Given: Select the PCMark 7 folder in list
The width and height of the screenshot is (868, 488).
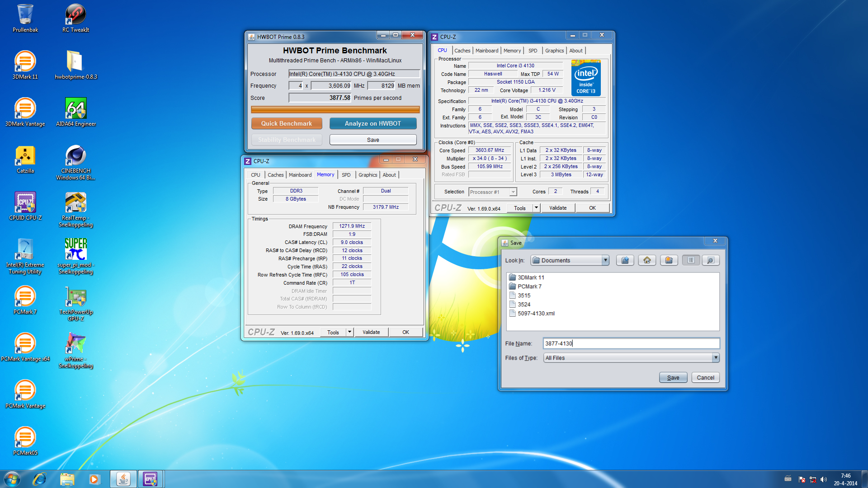Looking at the screenshot, I should coord(525,286).
